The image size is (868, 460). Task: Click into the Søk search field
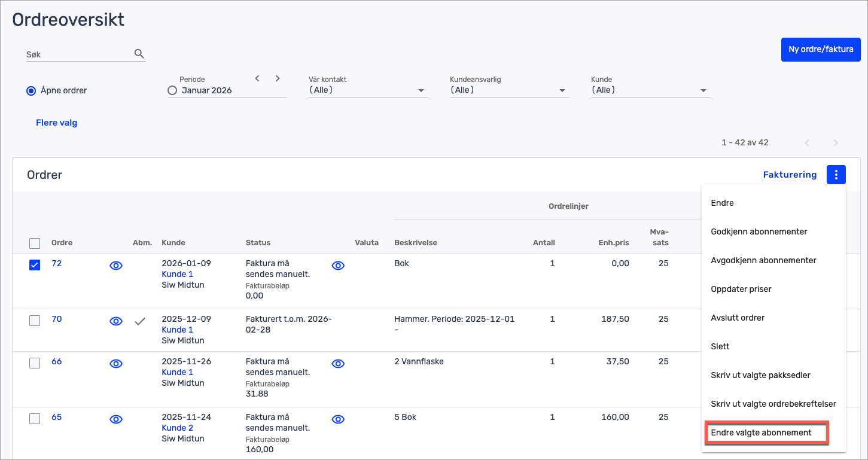(78, 54)
